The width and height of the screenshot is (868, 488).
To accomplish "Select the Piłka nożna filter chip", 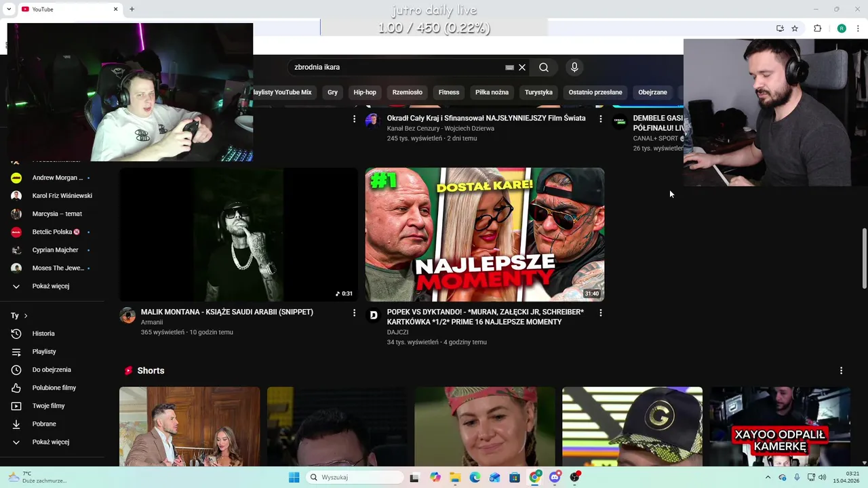I will [x=492, y=92].
